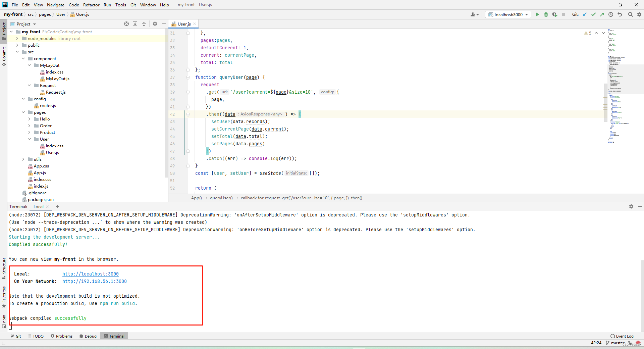Select opened file locate icon in Project panel

126,24
